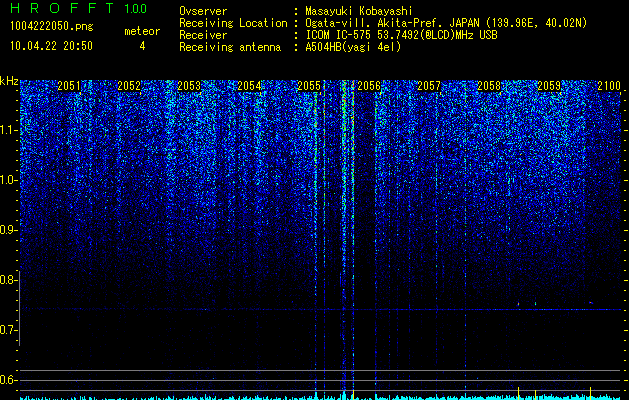
Task: Click the 2051 time marker
Action: [x=69, y=86]
